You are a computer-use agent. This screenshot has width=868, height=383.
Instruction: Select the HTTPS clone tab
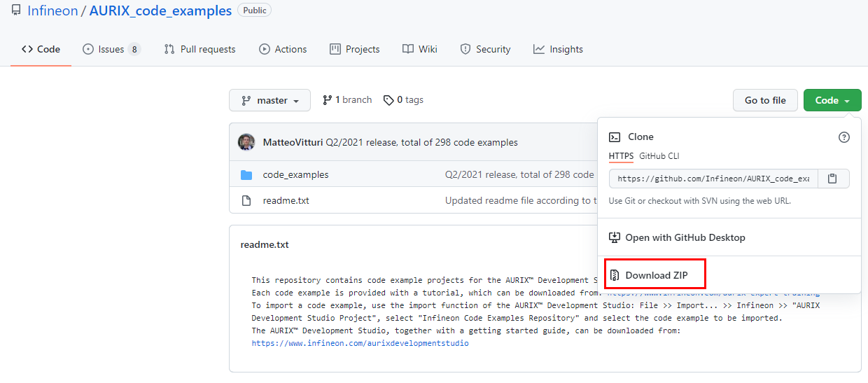(621, 156)
